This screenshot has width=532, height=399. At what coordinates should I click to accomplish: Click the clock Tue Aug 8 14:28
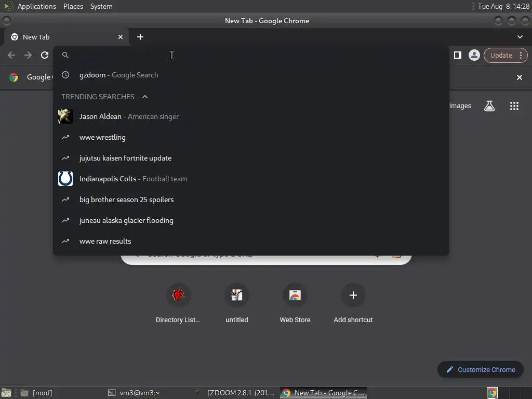(503, 6)
